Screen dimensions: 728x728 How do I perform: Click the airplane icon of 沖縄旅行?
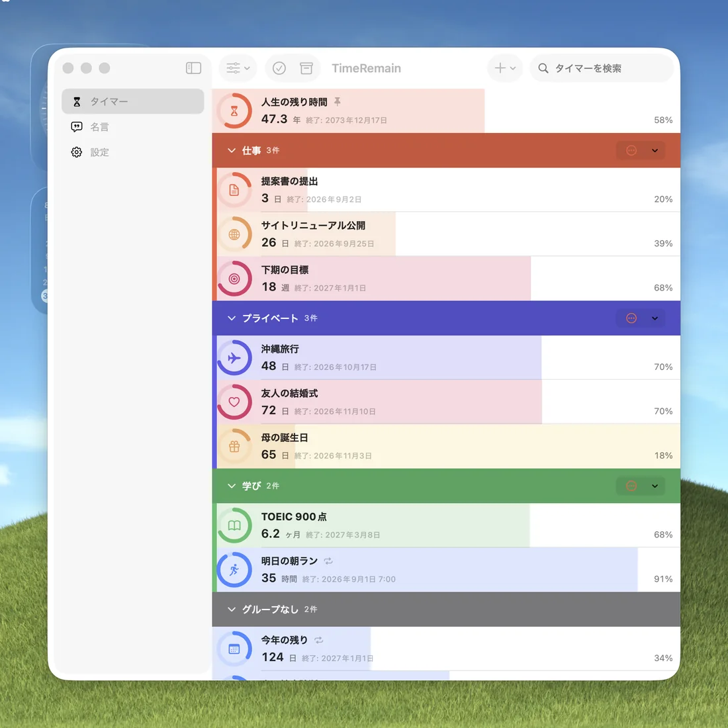point(234,358)
